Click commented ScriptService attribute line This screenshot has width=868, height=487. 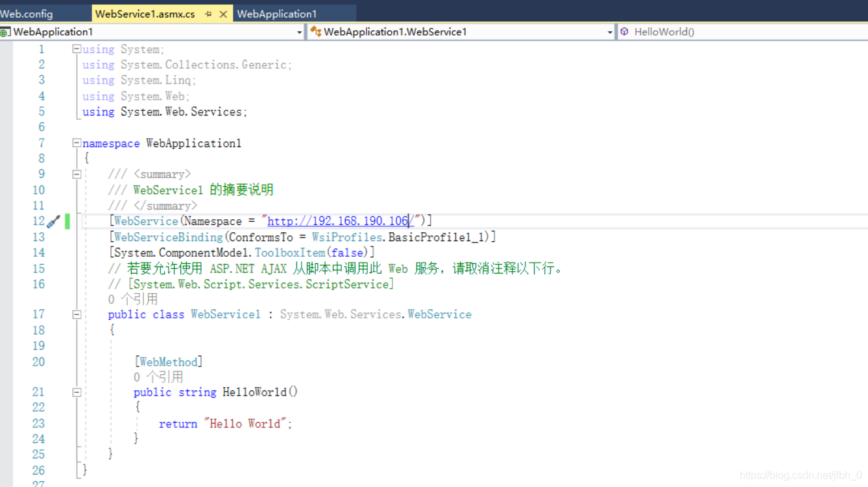click(x=250, y=284)
